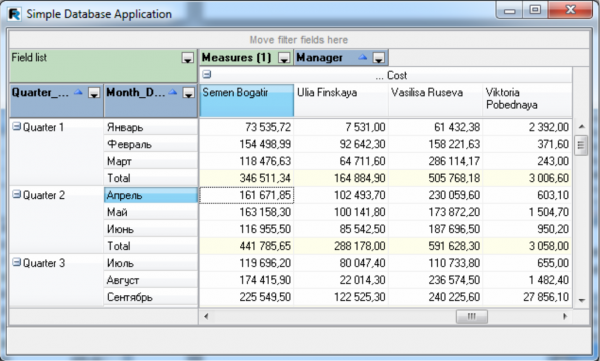Click the vertical scrollbar down arrow
The image size is (600, 361).
(x=581, y=301)
